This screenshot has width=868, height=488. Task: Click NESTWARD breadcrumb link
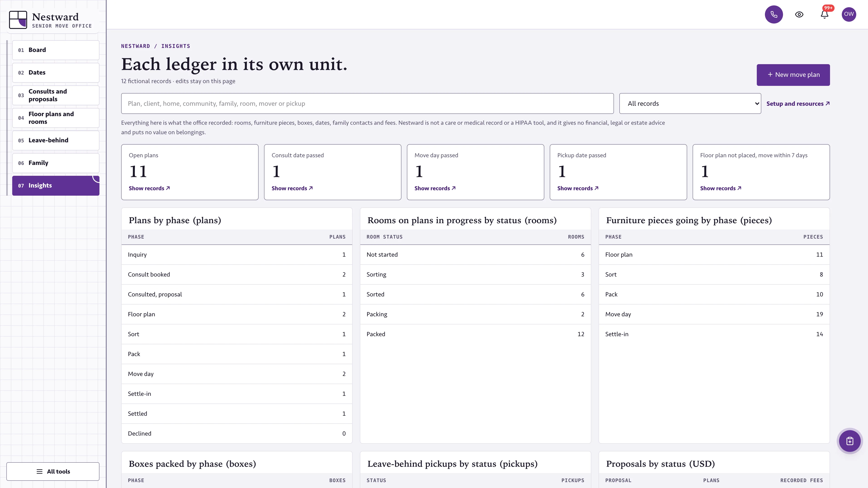coord(135,46)
